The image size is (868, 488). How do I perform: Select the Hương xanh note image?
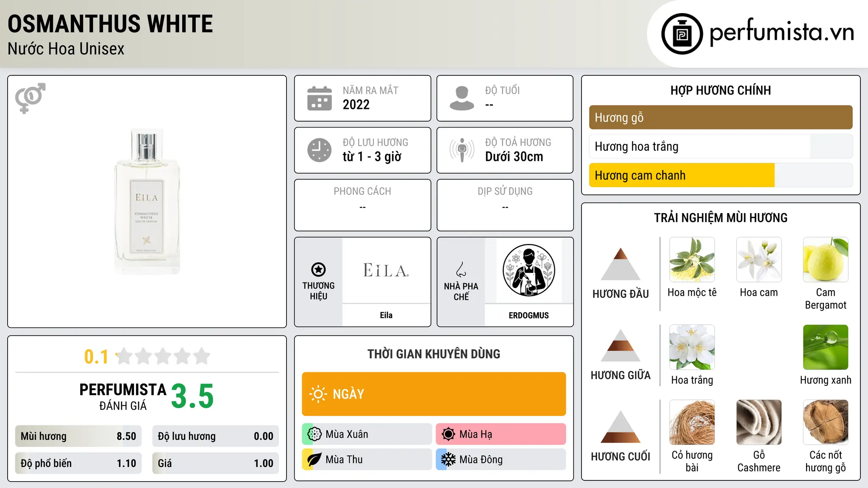(826, 347)
